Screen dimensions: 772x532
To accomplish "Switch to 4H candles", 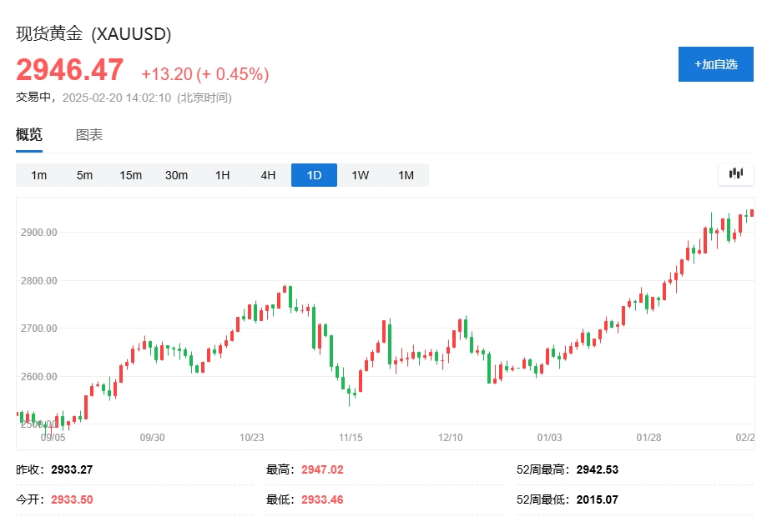I will coord(268,175).
